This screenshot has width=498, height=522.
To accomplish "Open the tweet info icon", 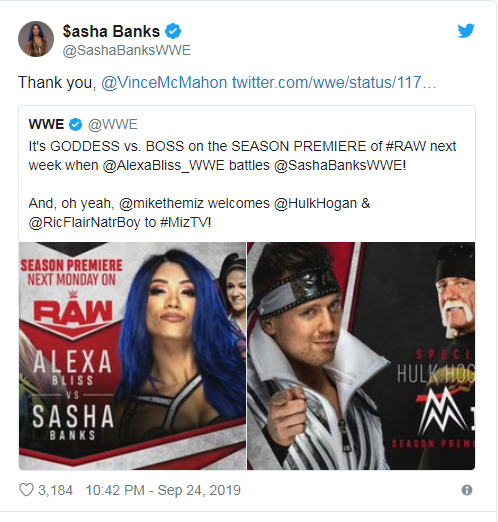I will (467, 490).
